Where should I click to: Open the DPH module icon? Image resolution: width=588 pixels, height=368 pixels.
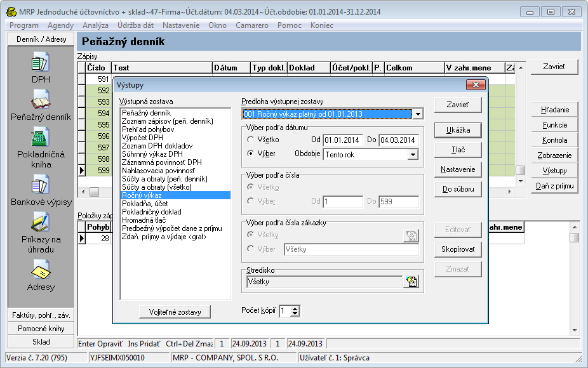pos(41,63)
